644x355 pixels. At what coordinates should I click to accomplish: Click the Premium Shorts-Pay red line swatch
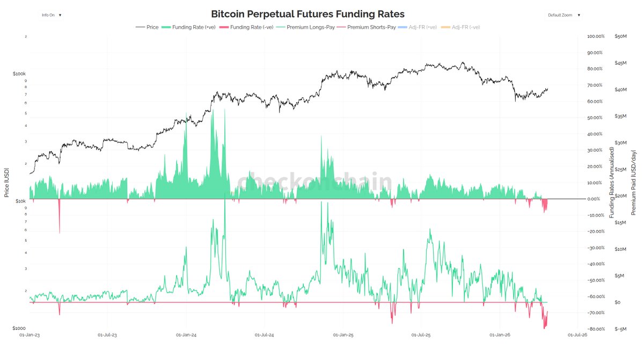(x=339, y=27)
